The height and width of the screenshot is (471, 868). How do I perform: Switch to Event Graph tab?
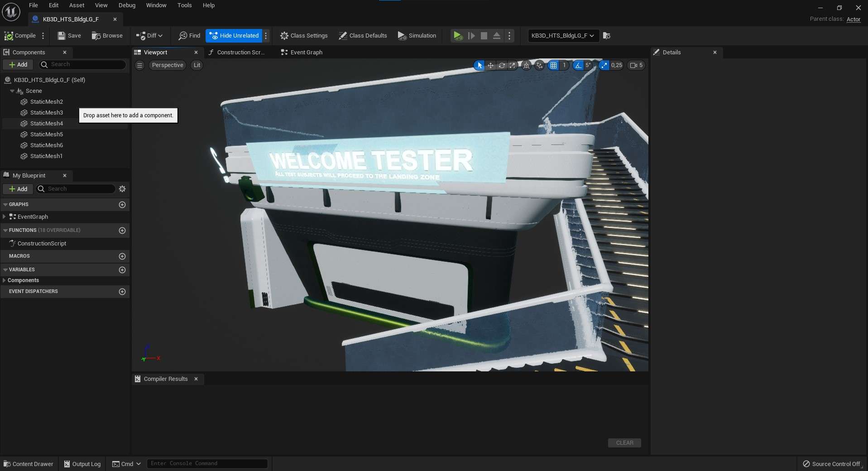pyautogui.click(x=302, y=53)
